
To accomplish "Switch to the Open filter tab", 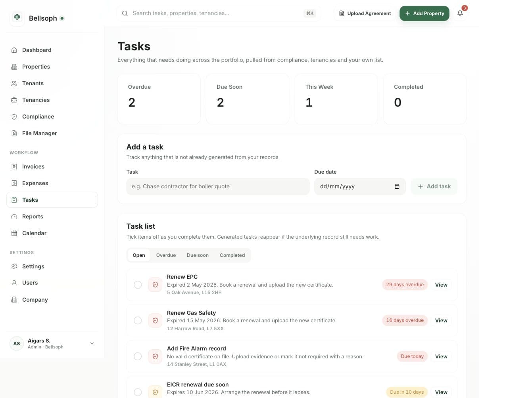I will click(139, 255).
